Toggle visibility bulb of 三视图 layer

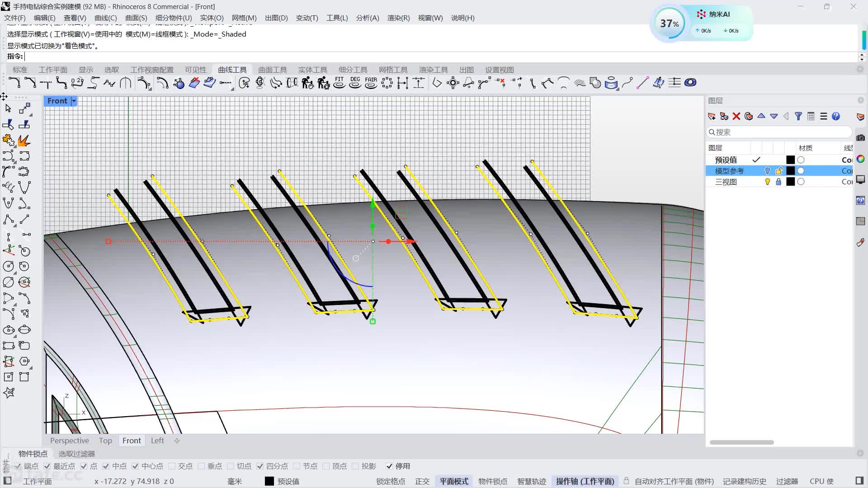(x=767, y=182)
